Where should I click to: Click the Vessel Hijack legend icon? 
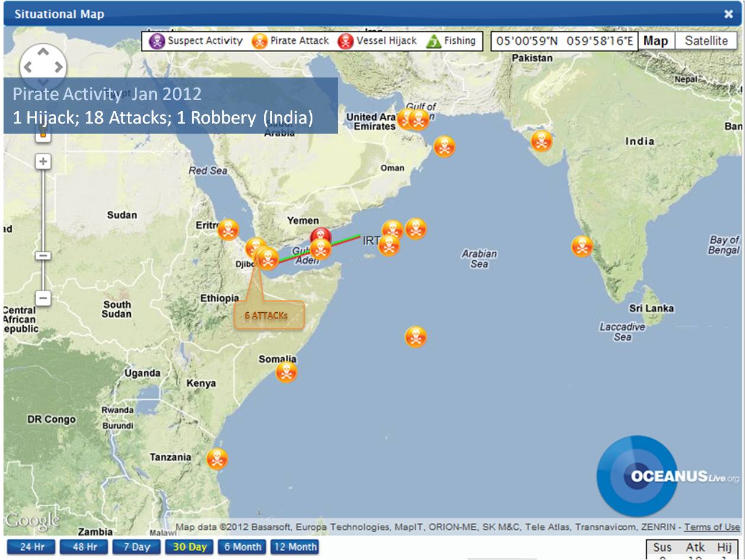(346, 41)
